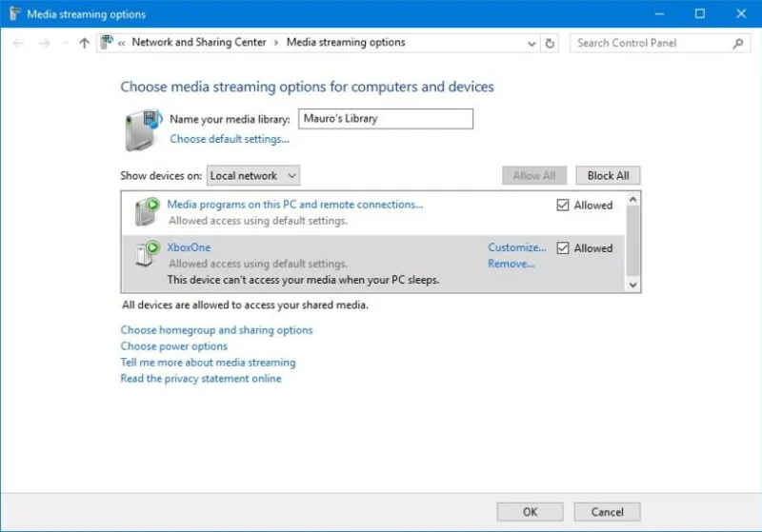Click the Control Panel icon in address bar
Image resolution: width=762 pixels, height=532 pixels.
pos(107,42)
